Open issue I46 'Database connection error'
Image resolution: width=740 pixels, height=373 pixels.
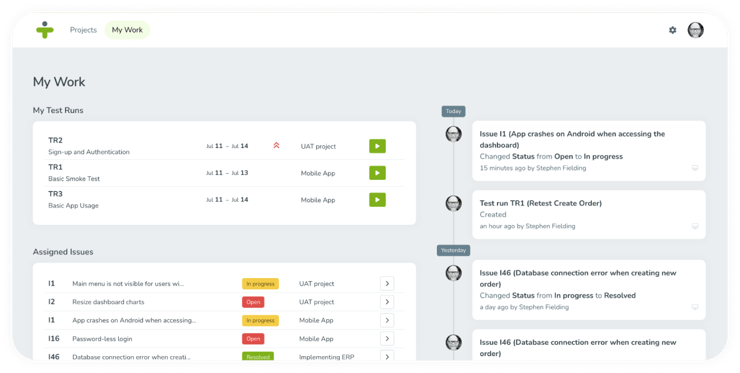click(131, 357)
